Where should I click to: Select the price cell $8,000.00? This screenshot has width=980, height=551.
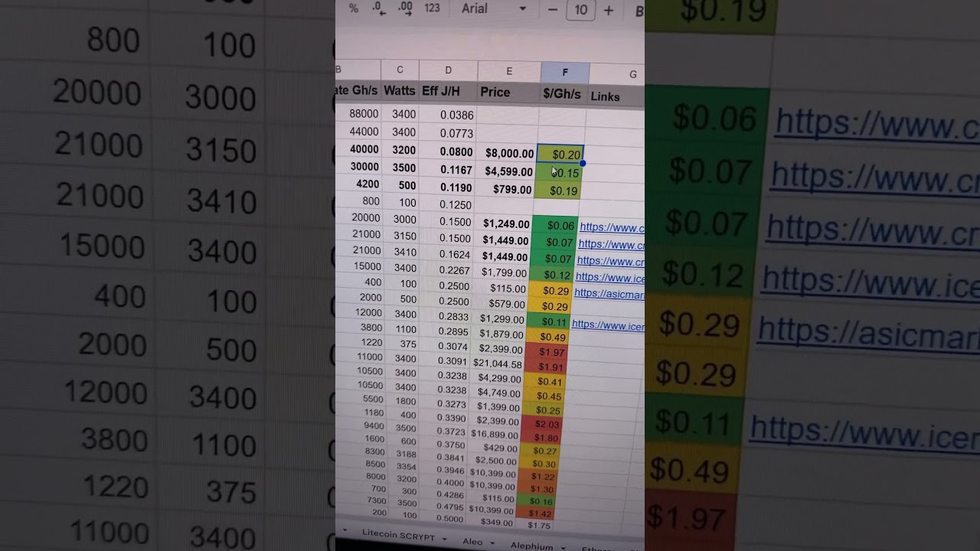tap(506, 153)
